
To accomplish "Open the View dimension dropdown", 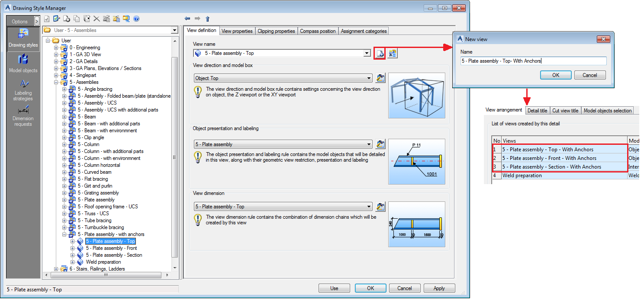I will (x=369, y=207).
